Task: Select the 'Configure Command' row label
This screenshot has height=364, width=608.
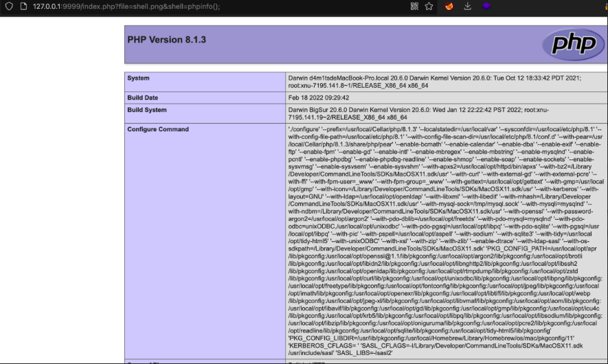Action: (158, 129)
